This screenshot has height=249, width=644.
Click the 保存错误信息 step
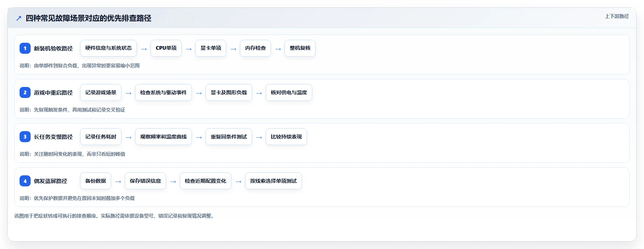tap(145, 181)
